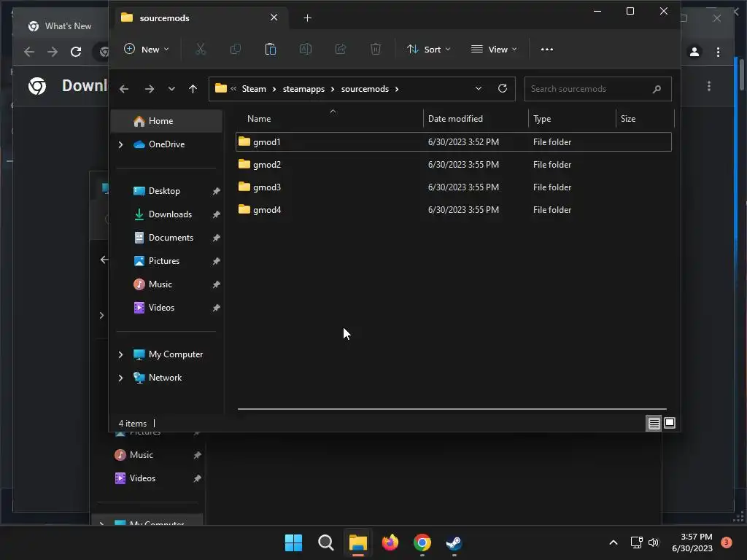
Task: Expand My Computer tree node
Action: [120, 354]
